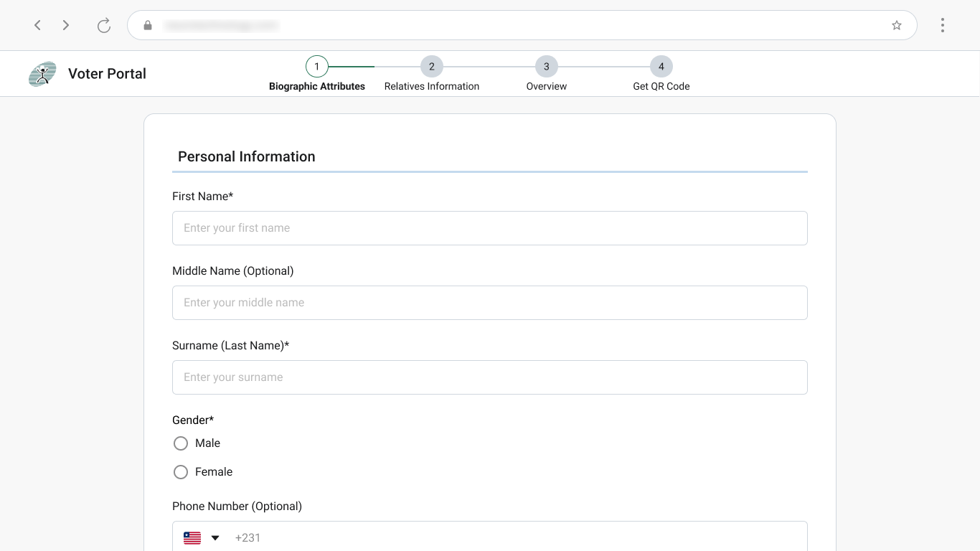Bookmark page using star icon

pos(896,26)
